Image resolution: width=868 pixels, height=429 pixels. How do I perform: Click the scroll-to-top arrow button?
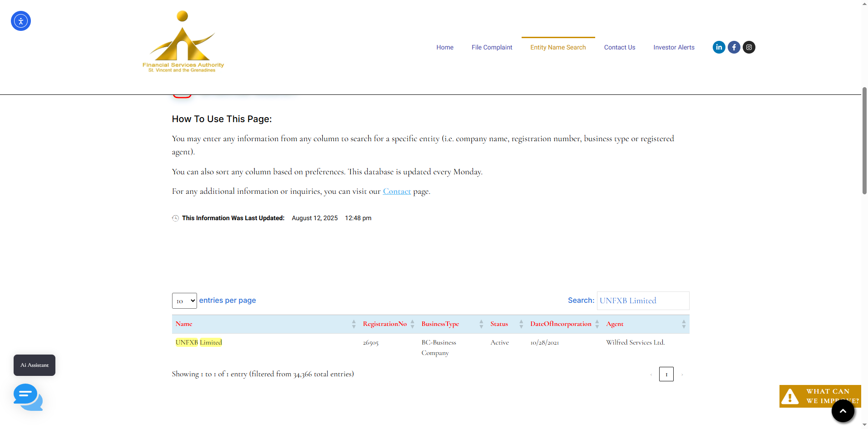(x=843, y=411)
